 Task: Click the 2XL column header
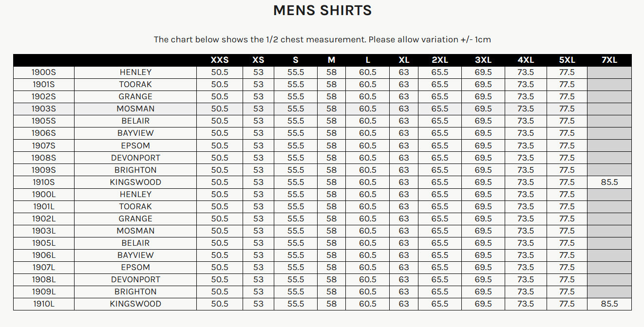(x=439, y=60)
